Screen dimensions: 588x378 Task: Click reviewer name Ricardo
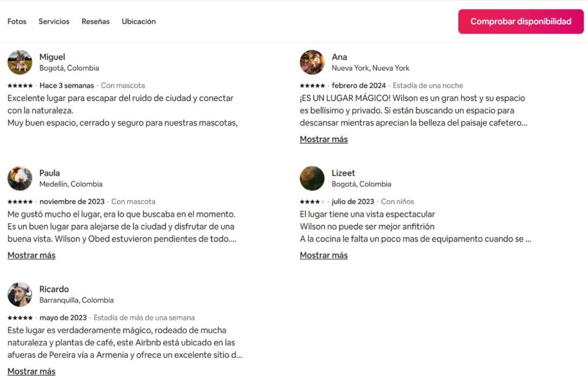54,289
